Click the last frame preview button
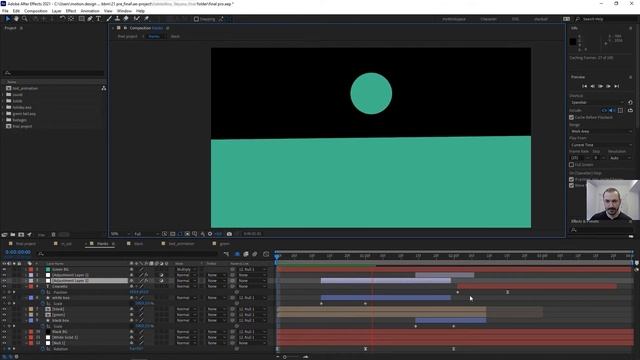The image size is (640, 360). (617, 86)
